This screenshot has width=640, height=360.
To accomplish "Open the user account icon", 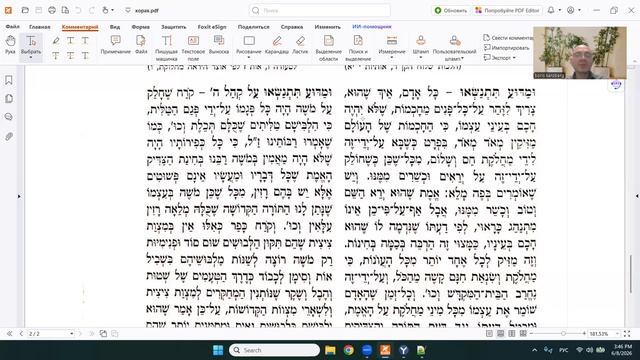I will (571, 10).
